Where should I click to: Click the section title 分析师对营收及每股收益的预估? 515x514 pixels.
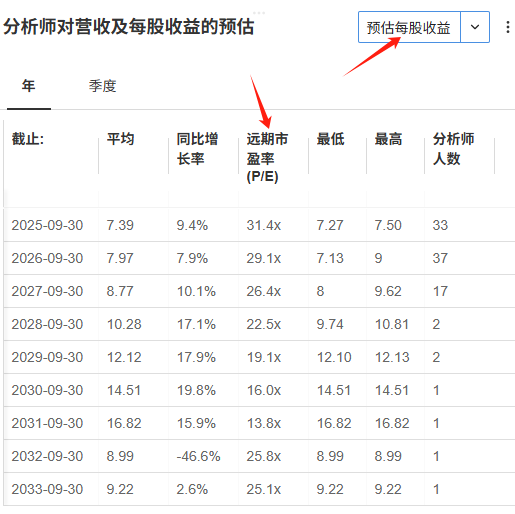tap(129, 27)
